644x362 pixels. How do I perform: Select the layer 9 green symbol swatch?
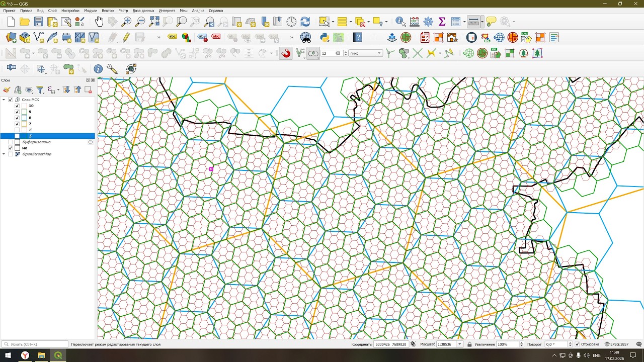[24, 112]
